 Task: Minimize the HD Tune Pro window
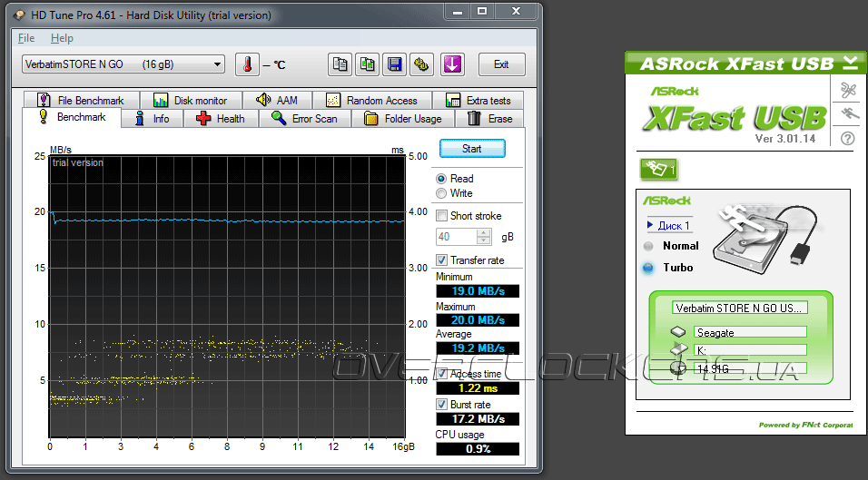pos(458,11)
